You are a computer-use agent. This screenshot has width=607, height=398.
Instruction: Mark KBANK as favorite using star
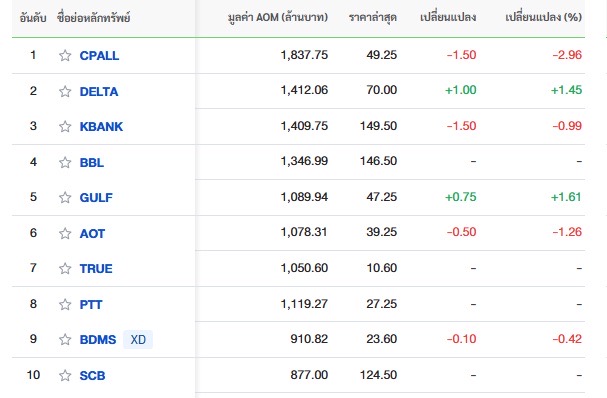click(65, 127)
